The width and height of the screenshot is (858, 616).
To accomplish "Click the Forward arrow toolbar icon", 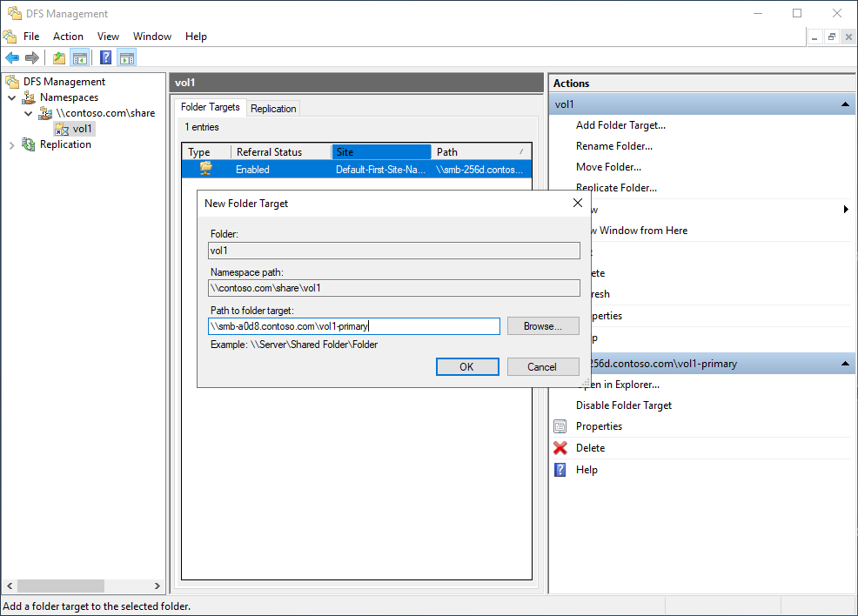I will (32, 57).
